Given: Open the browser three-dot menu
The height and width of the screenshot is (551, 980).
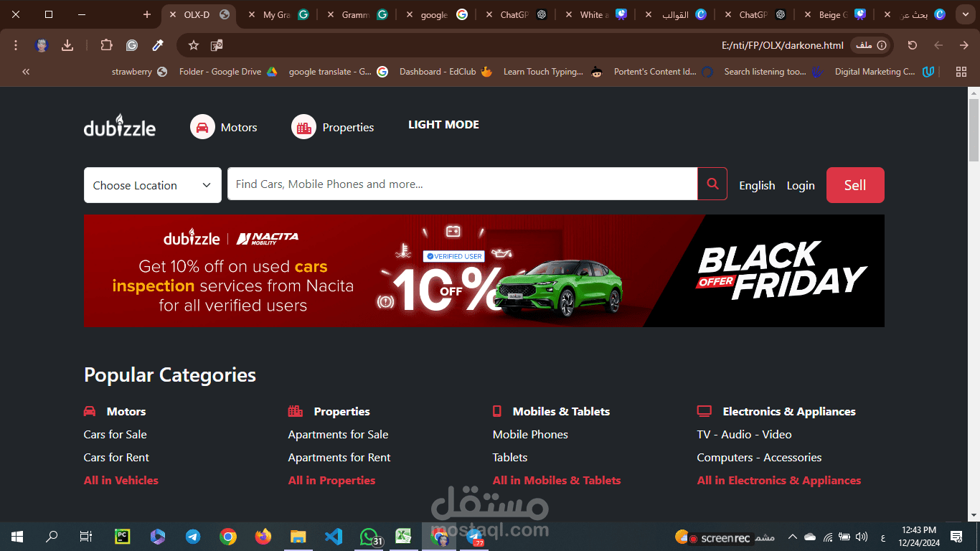Looking at the screenshot, I should (16, 45).
